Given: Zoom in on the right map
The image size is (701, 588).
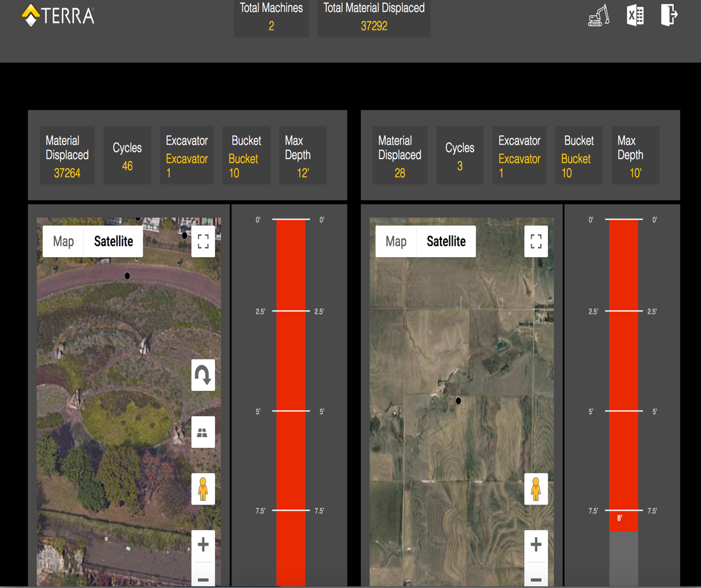Looking at the screenshot, I should click(536, 544).
